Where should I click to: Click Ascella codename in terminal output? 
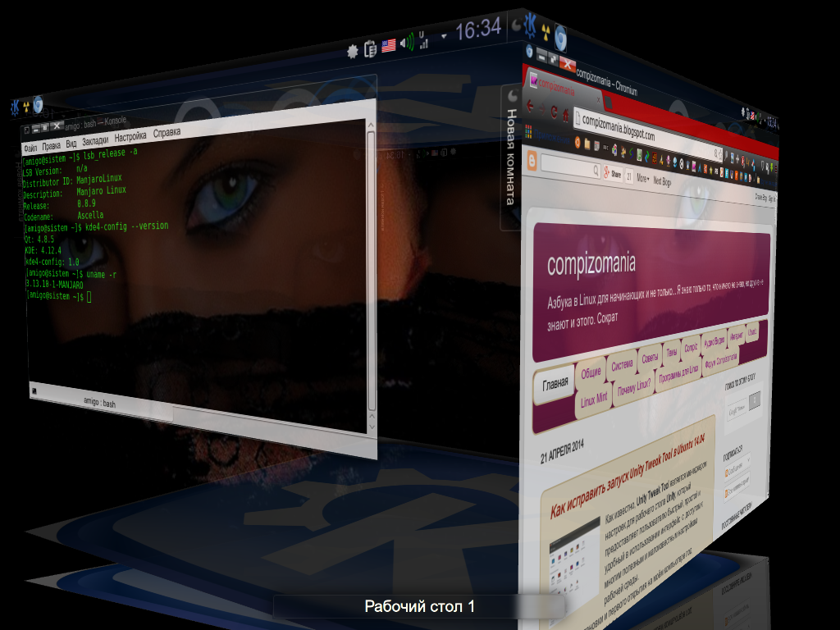[90, 215]
